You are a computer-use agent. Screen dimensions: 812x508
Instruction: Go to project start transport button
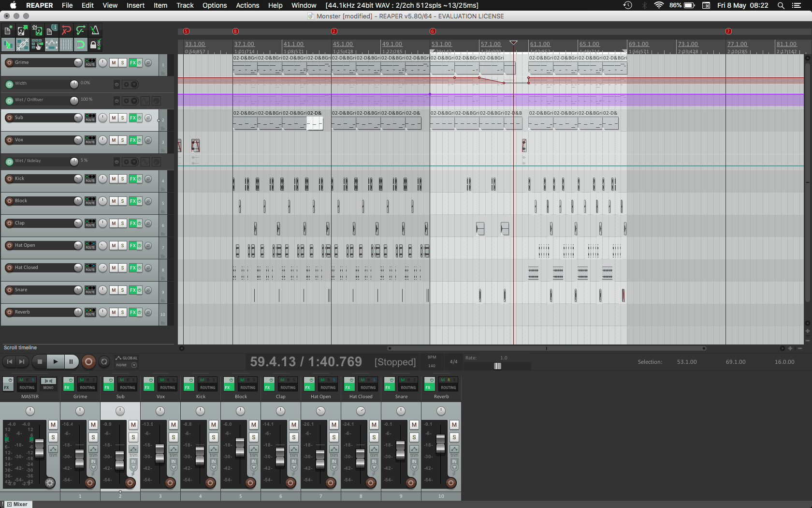[x=9, y=361]
